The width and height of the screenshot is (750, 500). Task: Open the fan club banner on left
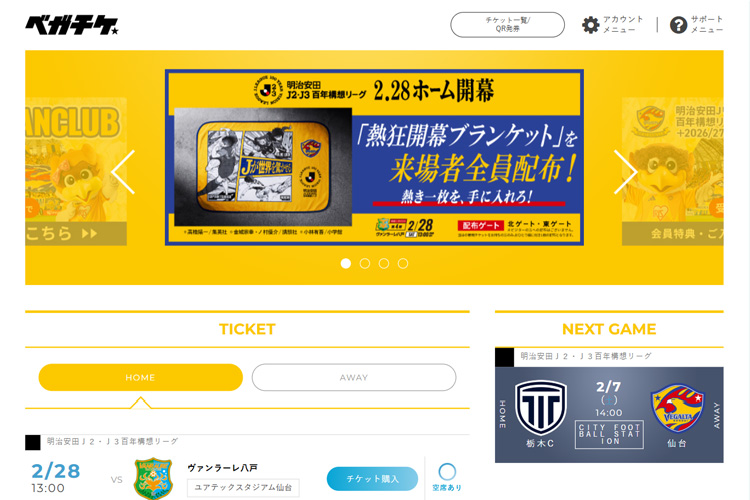[76, 171]
